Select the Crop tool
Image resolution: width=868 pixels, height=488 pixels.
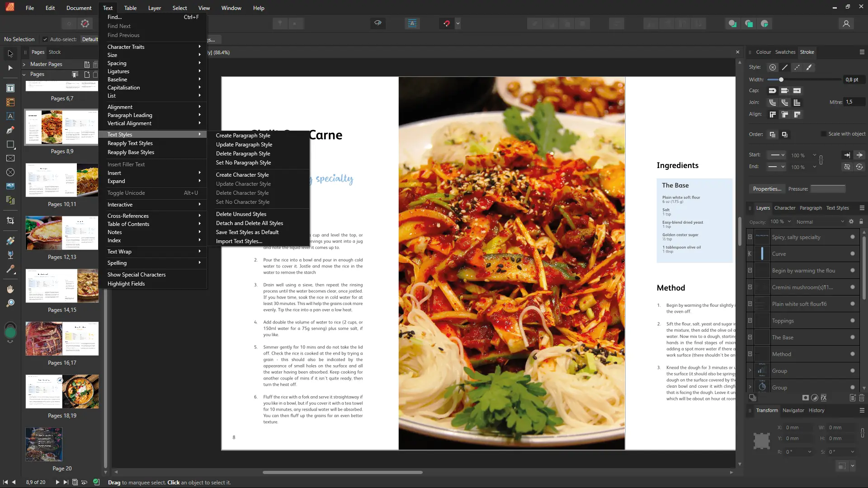[x=10, y=221]
